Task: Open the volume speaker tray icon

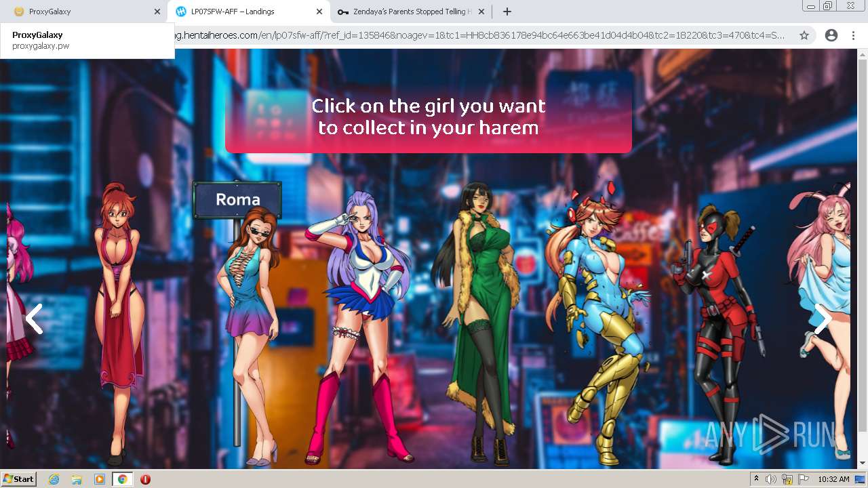Action: point(771,479)
